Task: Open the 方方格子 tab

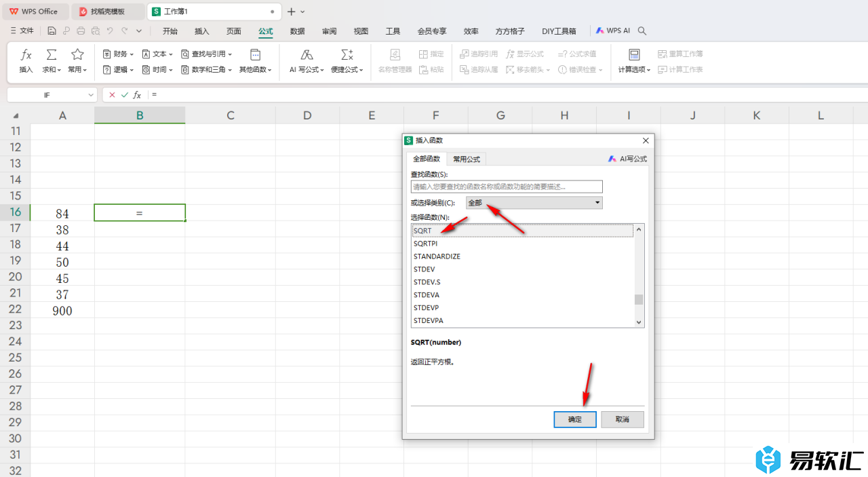Action: 510,31
